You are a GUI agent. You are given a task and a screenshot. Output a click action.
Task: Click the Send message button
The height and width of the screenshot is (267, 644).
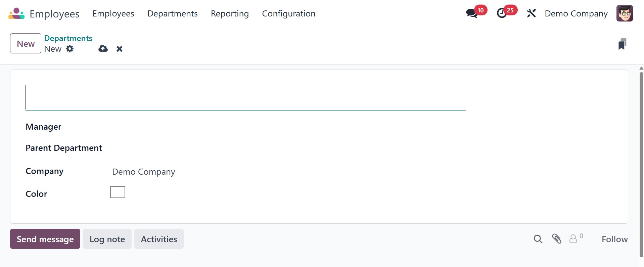tap(45, 239)
